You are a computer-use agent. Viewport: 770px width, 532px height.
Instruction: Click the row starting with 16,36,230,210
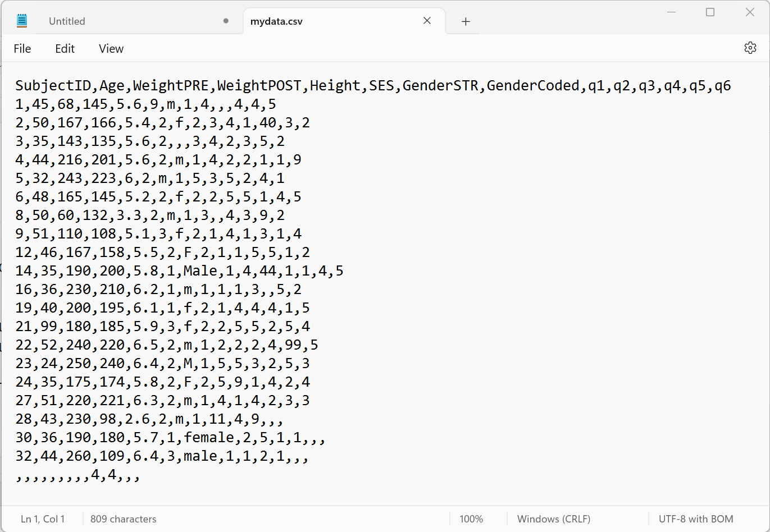pyautogui.click(x=158, y=290)
